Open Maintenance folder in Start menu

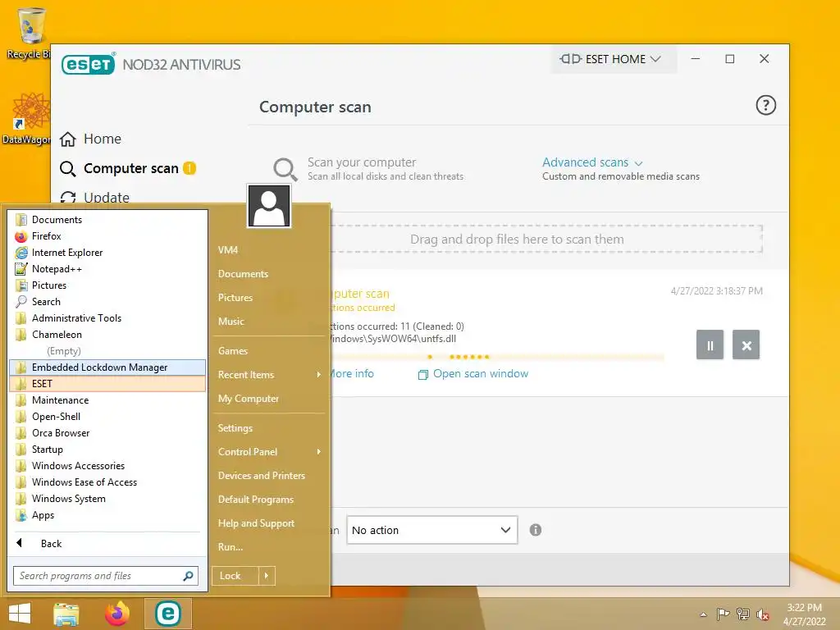point(107,400)
